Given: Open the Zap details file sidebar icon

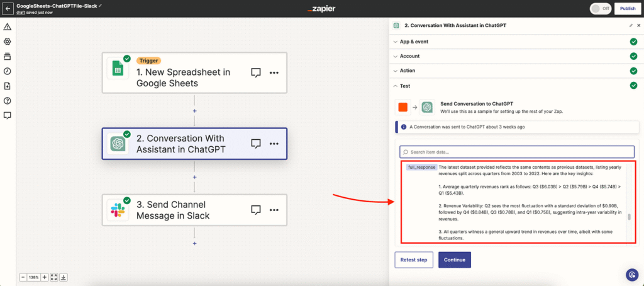Looking at the screenshot, I should [8, 86].
